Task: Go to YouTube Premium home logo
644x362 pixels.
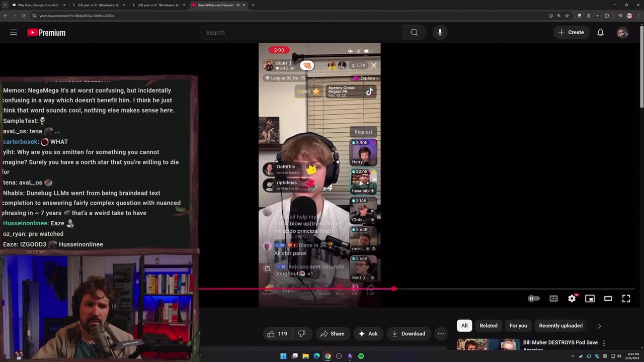Action: (x=46, y=33)
